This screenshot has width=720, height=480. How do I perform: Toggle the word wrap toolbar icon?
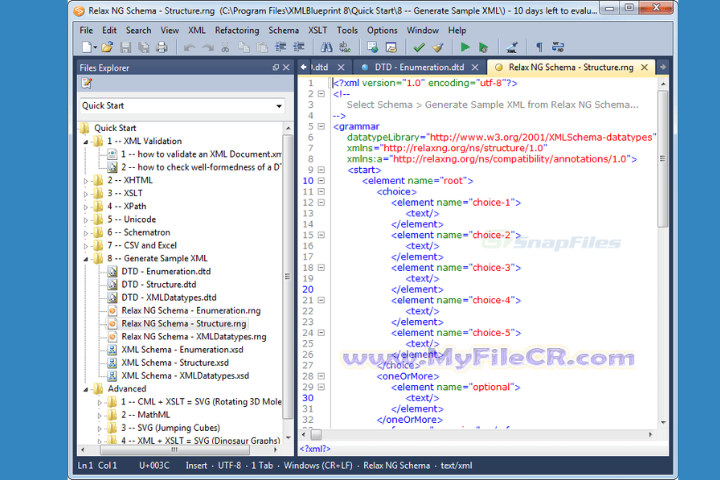click(x=557, y=47)
